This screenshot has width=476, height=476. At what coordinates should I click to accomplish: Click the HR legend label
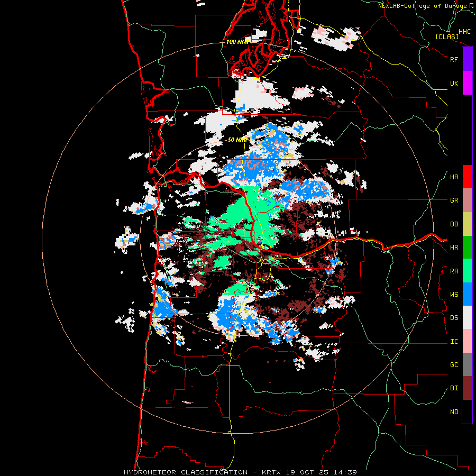(x=454, y=248)
